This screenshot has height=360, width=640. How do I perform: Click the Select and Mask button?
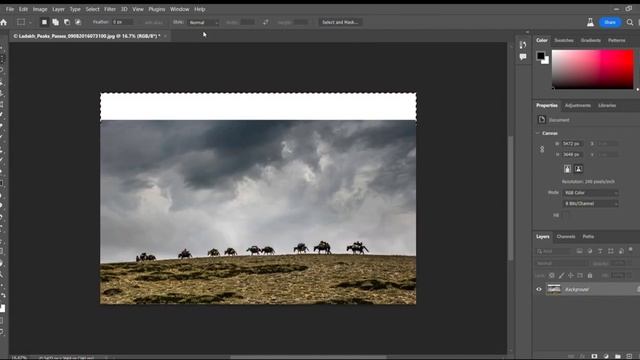(340, 22)
